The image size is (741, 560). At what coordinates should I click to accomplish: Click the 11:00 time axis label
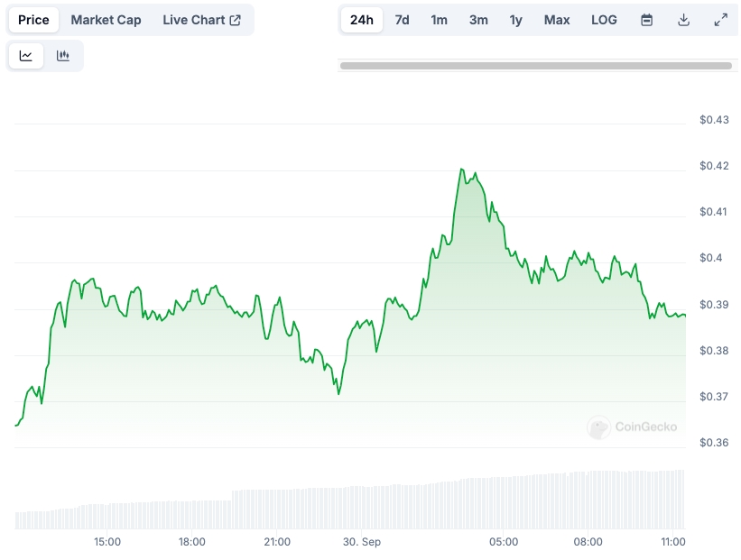pyautogui.click(x=673, y=542)
